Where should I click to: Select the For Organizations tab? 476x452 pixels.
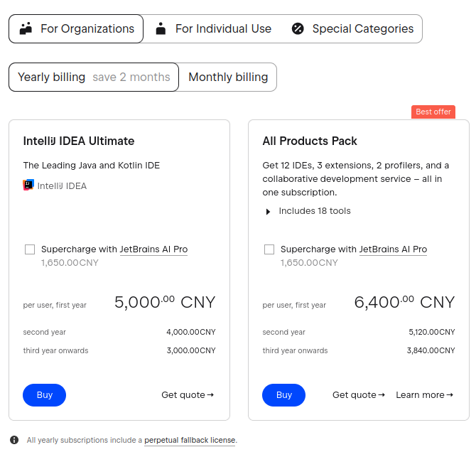77,29
